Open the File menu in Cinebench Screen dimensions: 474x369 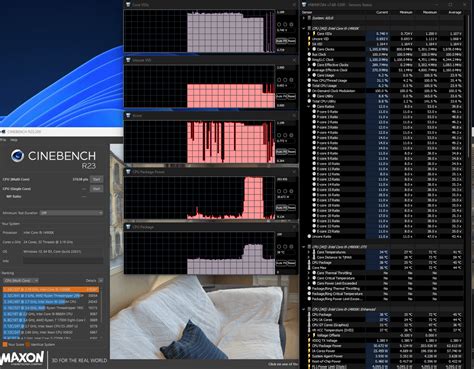click(x=2, y=140)
